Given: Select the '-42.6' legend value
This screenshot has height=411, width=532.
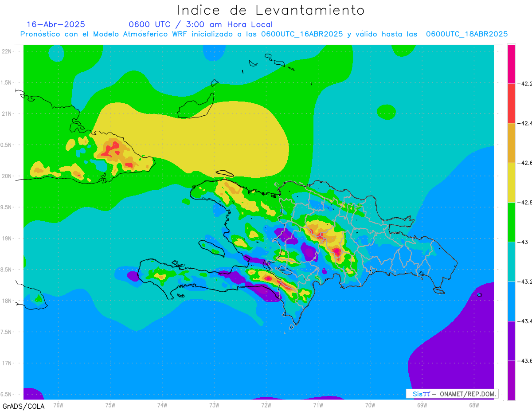Looking at the screenshot, I should 525,163.
